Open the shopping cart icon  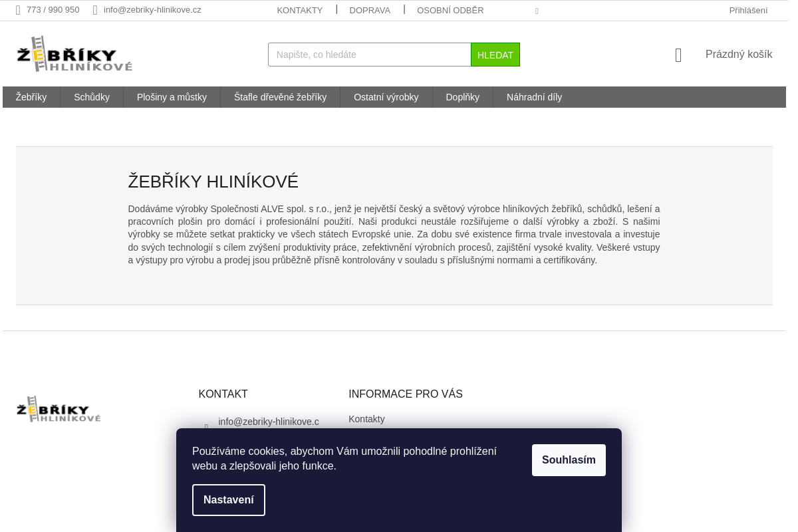pyautogui.click(x=678, y=55)
